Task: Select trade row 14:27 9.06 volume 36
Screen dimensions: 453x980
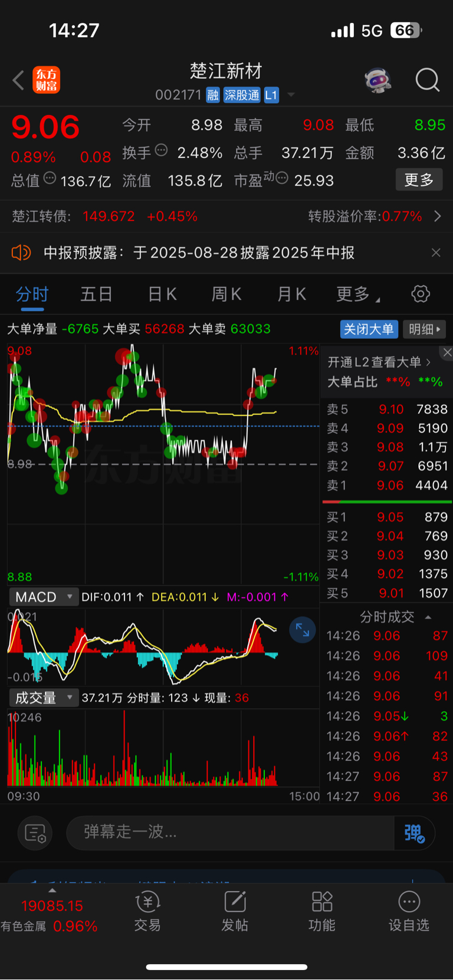Action: pos(387,797)
